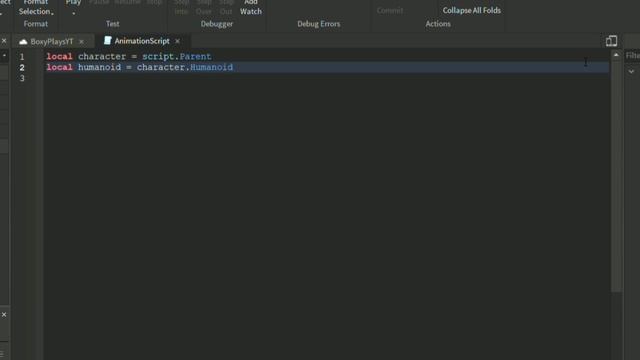The width and height of the screenshot is (640, 360).
Task: Click the scrollbar up arrow
Action: pyautogui.click(x=616, y=55)
